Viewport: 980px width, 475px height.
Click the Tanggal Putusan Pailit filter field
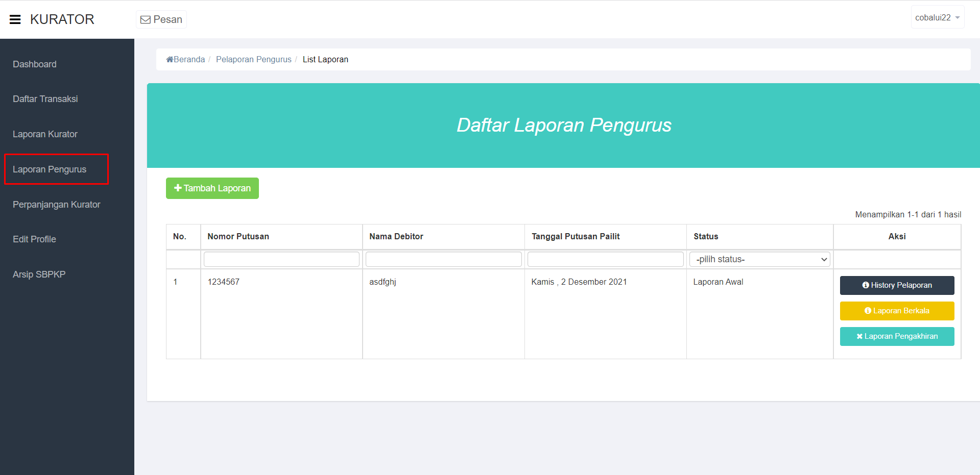605,259
